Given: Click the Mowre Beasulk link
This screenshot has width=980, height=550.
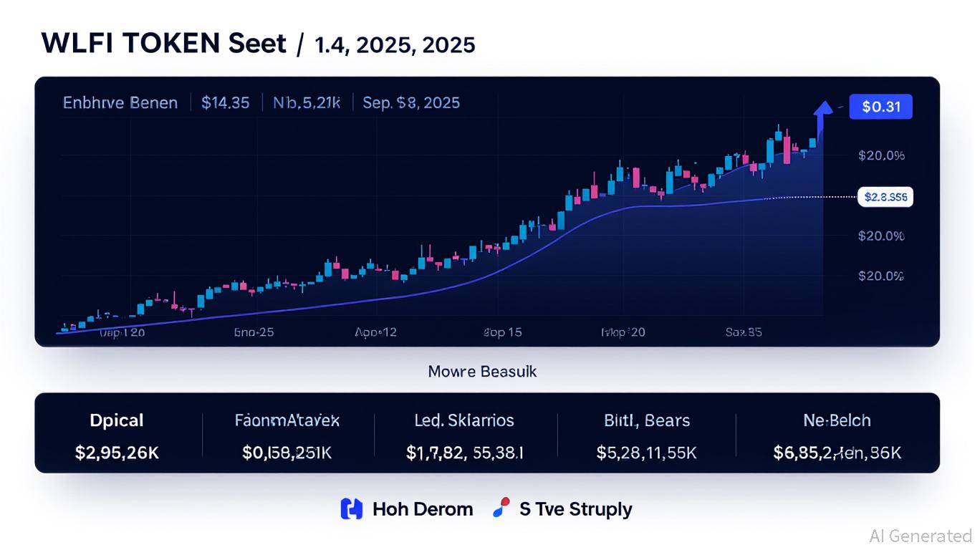Looking at the screenshot, I should (482, 372).
